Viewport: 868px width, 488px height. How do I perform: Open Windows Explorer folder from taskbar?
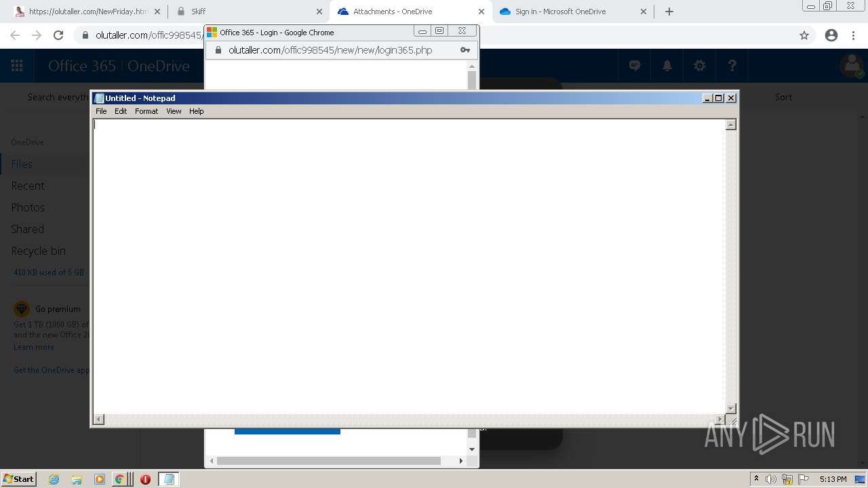(x=77, y=479)
